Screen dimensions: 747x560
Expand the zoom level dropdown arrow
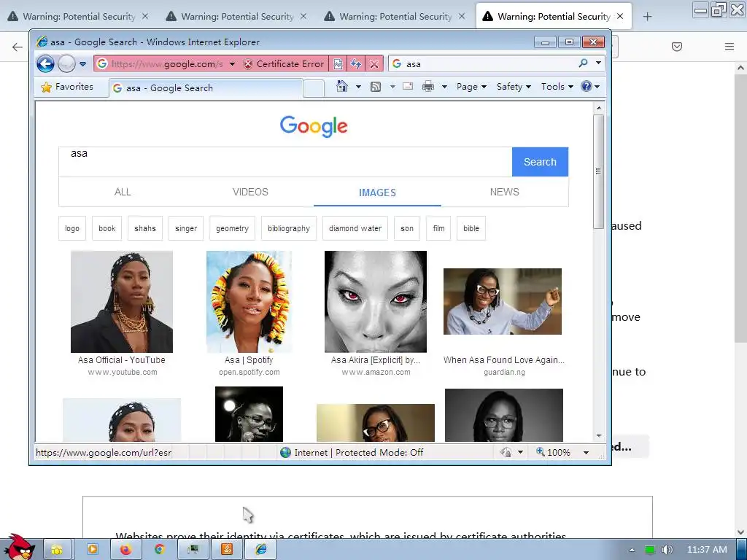586,452
